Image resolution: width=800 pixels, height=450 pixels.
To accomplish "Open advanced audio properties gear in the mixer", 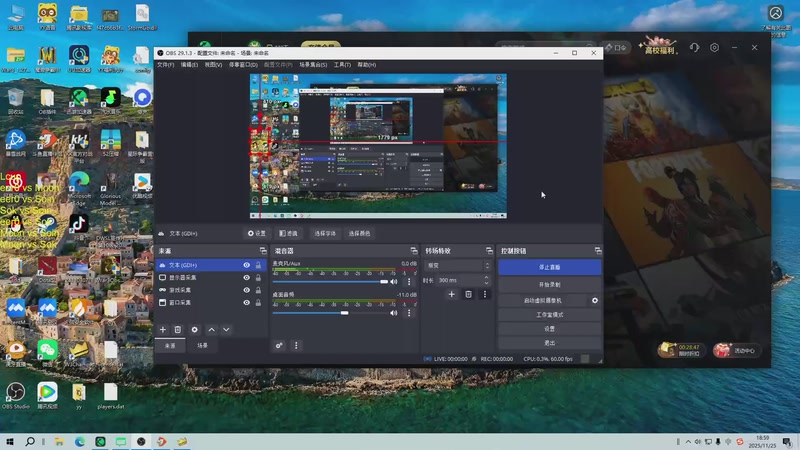I will [279, 345].
